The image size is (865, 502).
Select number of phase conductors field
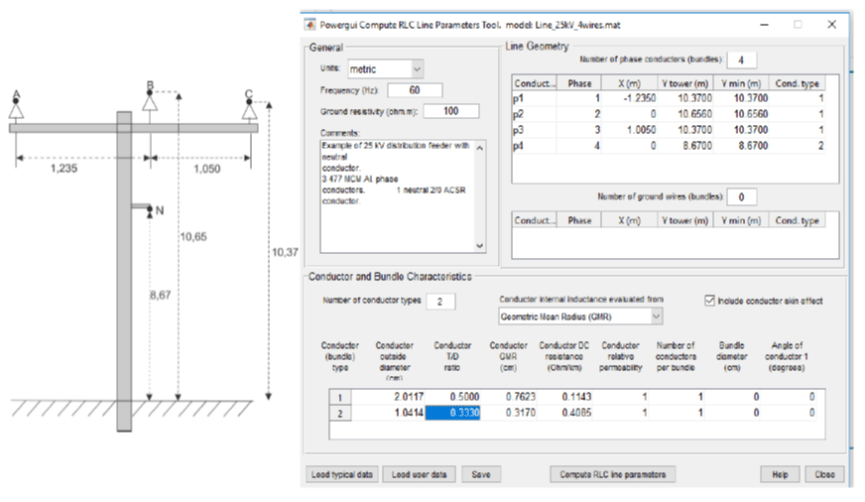point(741,60)
